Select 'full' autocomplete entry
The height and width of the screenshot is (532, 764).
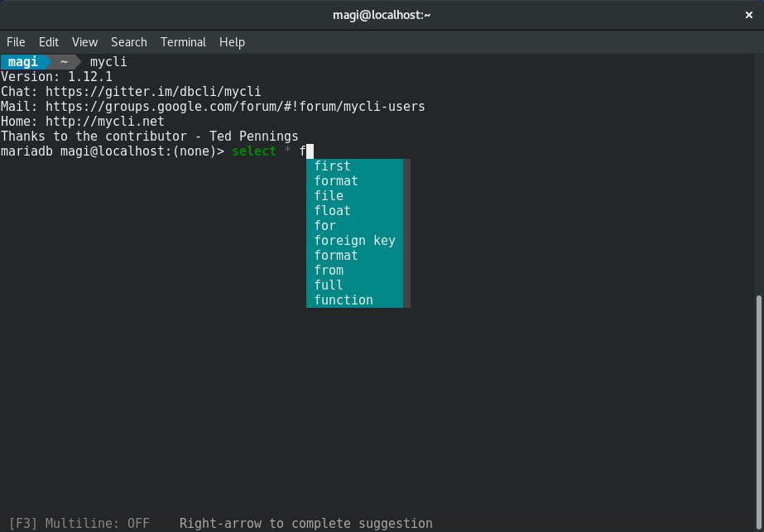coord(355,285)
